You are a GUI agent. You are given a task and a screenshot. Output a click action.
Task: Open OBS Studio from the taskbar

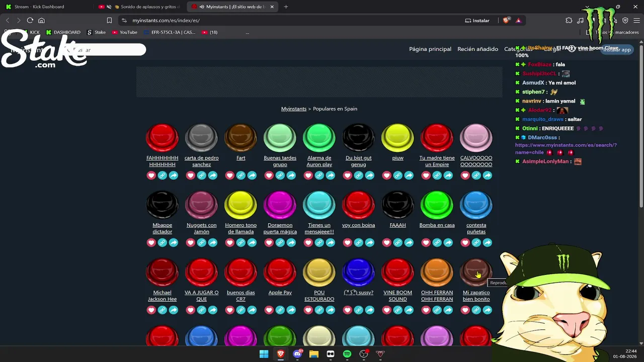tap(364, 354)
